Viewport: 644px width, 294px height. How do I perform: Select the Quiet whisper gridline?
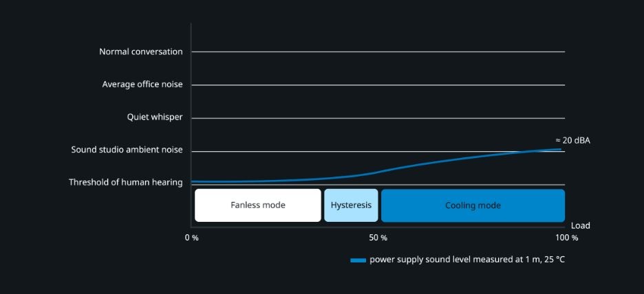pos(378,118)
